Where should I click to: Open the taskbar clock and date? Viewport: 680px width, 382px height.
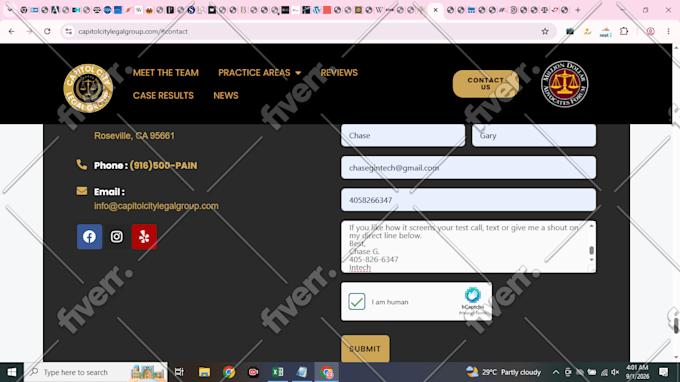coord(637,372)
